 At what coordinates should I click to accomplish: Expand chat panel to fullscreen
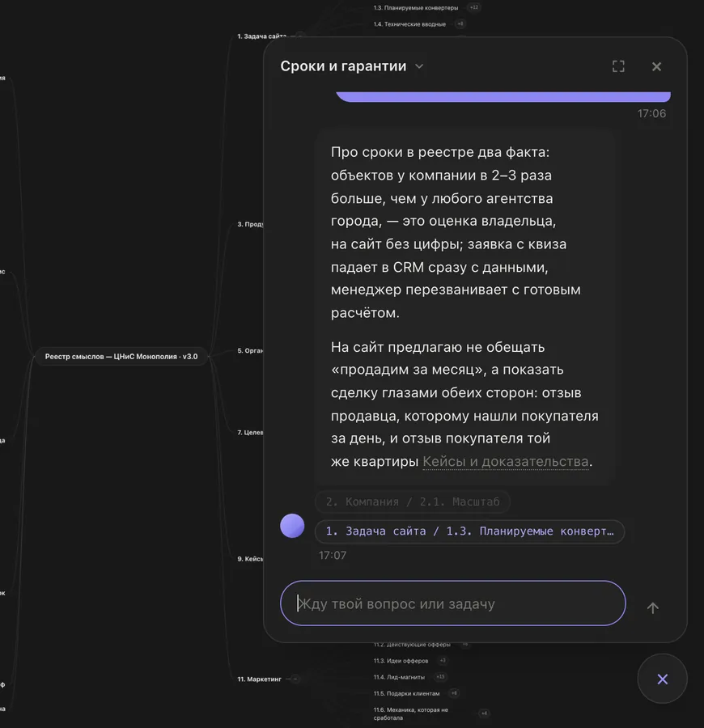(x=618, y=66)
